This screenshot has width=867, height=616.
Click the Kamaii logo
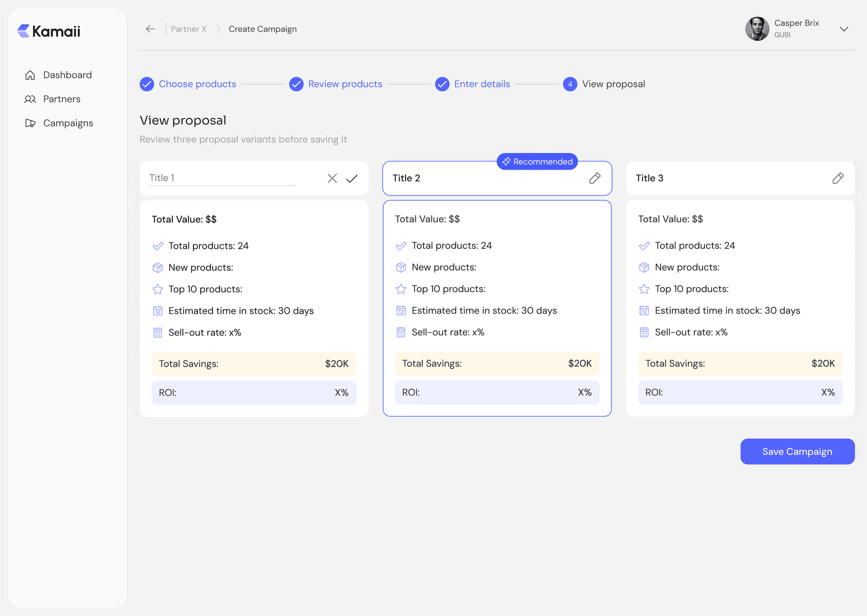pyautogui.click(x=49, y=31)
